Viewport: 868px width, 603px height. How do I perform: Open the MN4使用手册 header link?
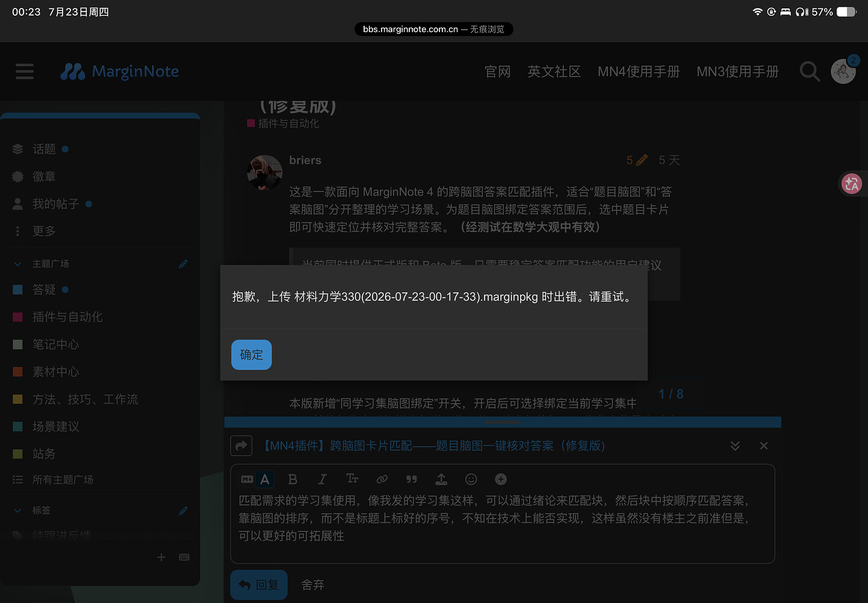click(x=638, y=72)
